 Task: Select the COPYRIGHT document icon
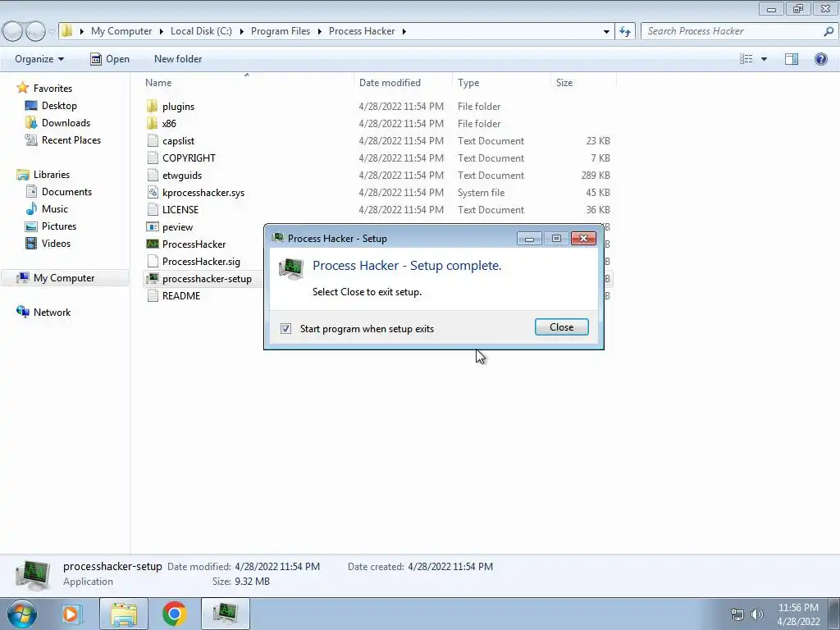(x=153, y=157)
